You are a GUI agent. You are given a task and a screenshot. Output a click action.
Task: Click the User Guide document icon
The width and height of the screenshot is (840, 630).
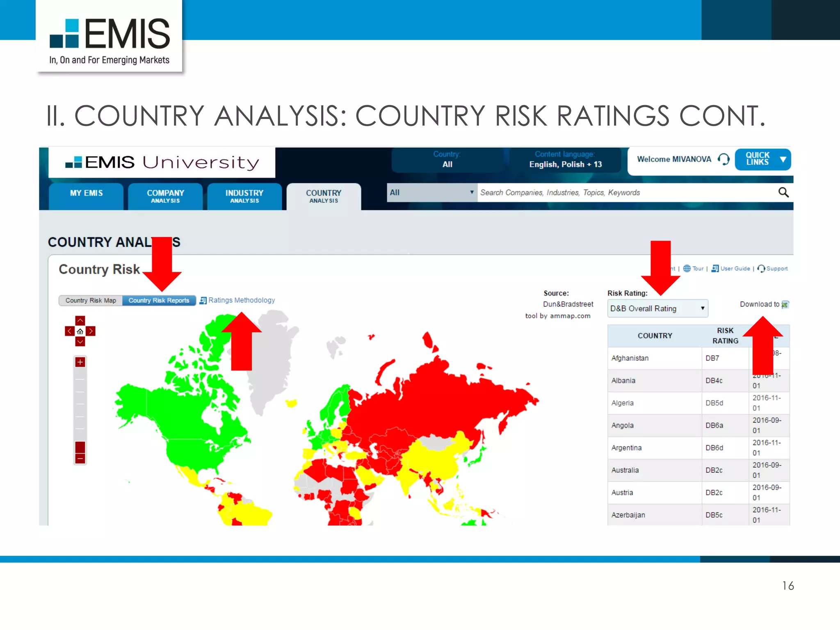(715, 269)
